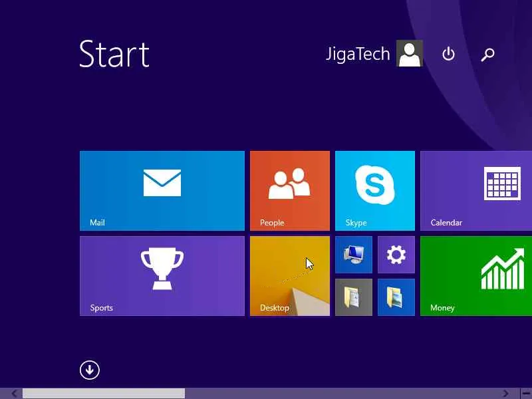Open the This PC computer tile

(x=354, y=255)
